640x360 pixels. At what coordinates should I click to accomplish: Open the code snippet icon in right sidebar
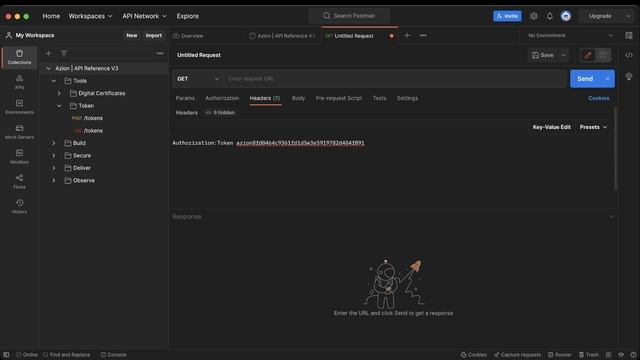click(629, 55)
